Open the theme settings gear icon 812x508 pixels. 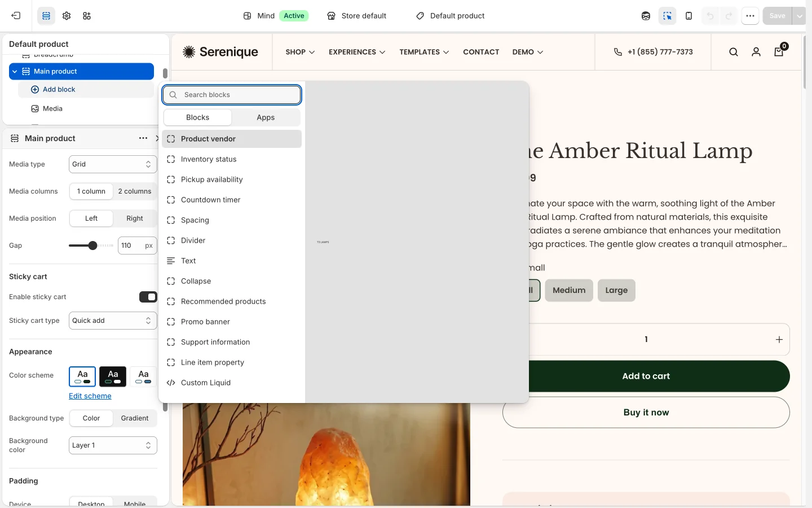point(67,16)
